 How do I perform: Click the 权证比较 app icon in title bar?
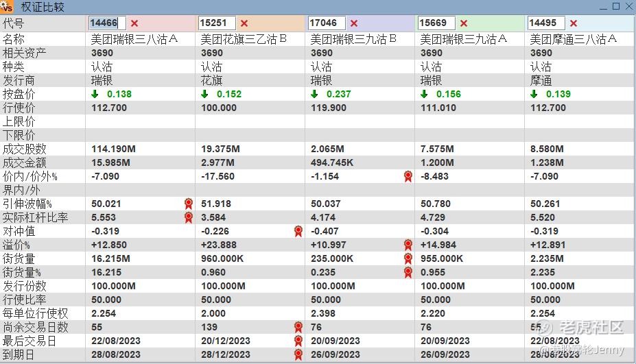(x=7, y=6)
